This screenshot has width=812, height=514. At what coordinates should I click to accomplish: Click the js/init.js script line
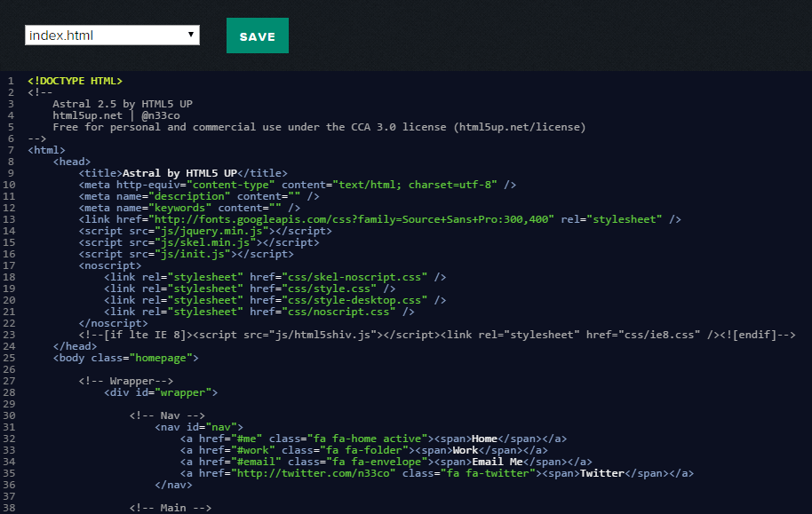pos(186,254)
